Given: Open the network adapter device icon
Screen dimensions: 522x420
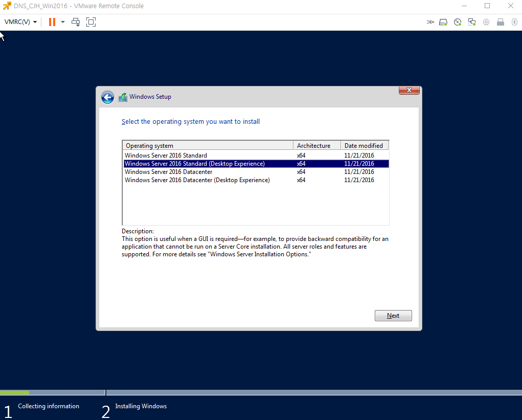Looking at the screenshot, I should [x=472, y=22].
